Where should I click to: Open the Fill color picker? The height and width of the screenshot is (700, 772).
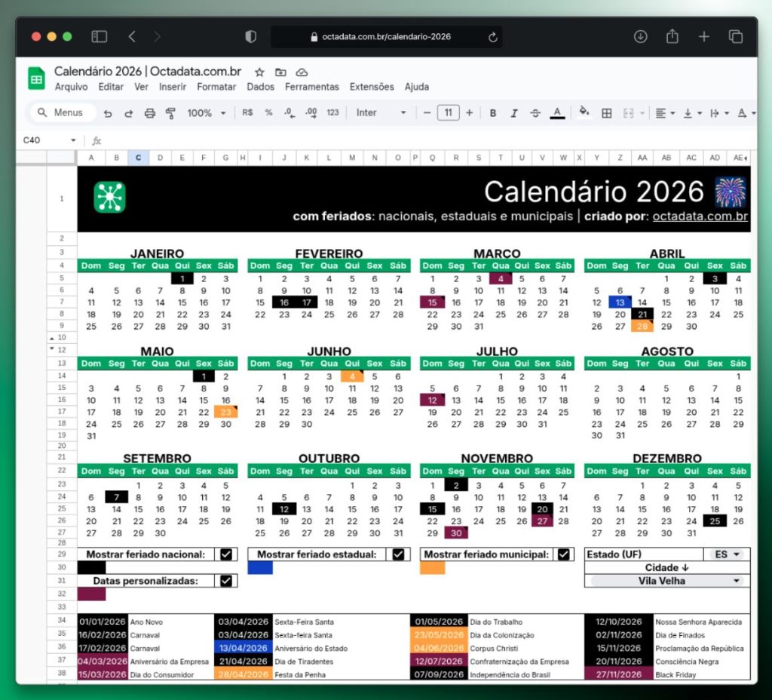(584, 112)
